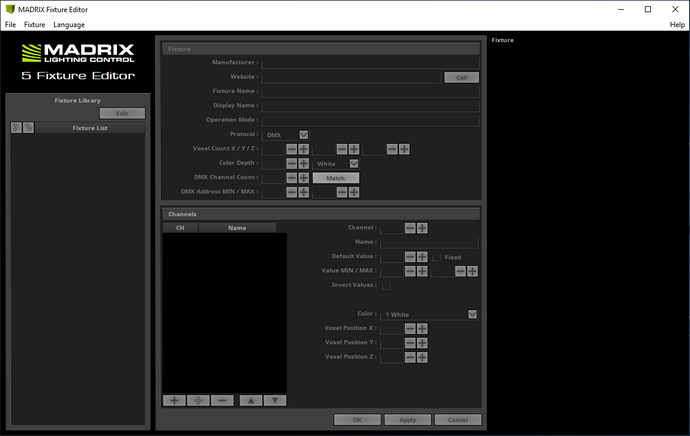Screen dimensions: 690x436
Task: Click the Manufacturer input field
Action: [371, 62]
